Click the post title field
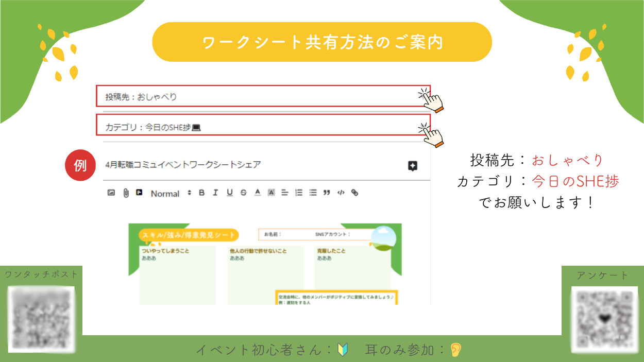 pyautogui.click(x=247, y=165)
